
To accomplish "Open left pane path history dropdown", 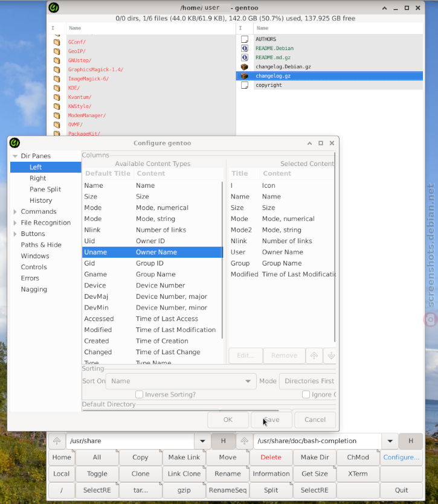I will (x=202, y=441).
